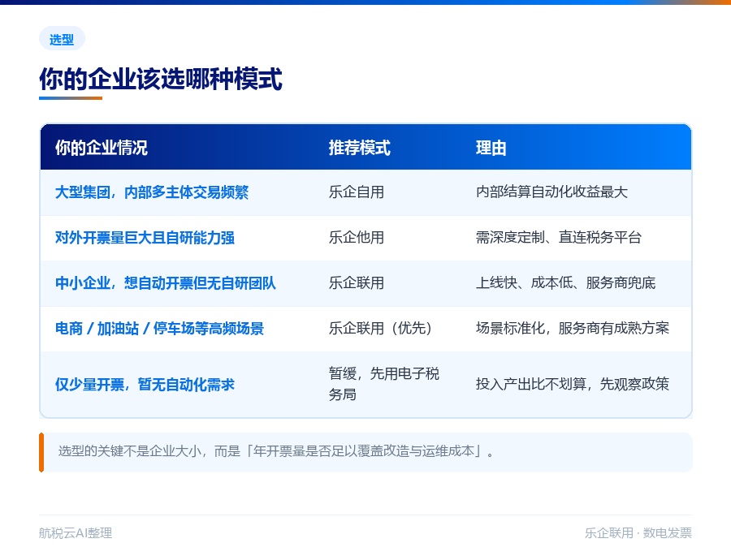Click the cell 暂缓，先用电子税务局
731x560 pixels.
pyautogui.click(x=384, y=384)
